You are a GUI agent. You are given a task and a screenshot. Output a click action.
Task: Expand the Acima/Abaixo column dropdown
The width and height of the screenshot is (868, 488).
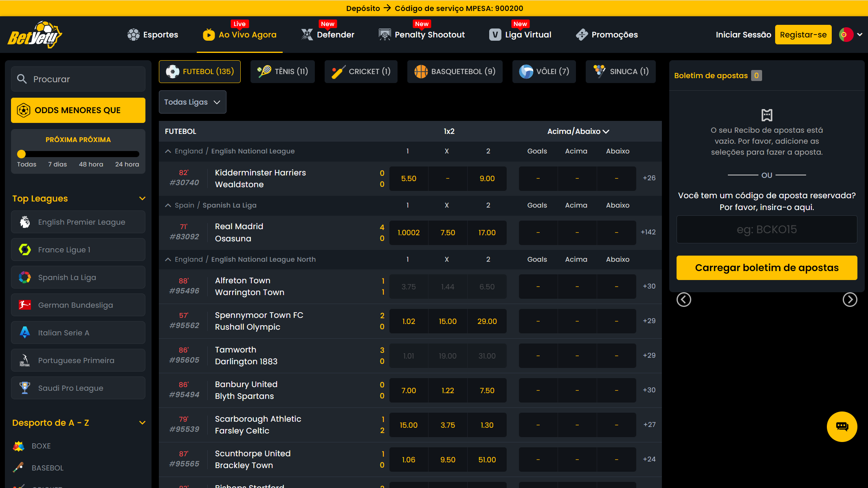coord(577,131)
